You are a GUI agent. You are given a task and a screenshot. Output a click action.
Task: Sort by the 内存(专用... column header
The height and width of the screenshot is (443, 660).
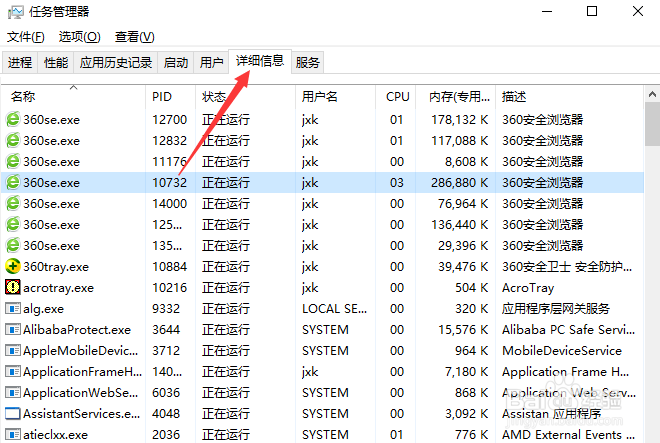tap(456, 96)
